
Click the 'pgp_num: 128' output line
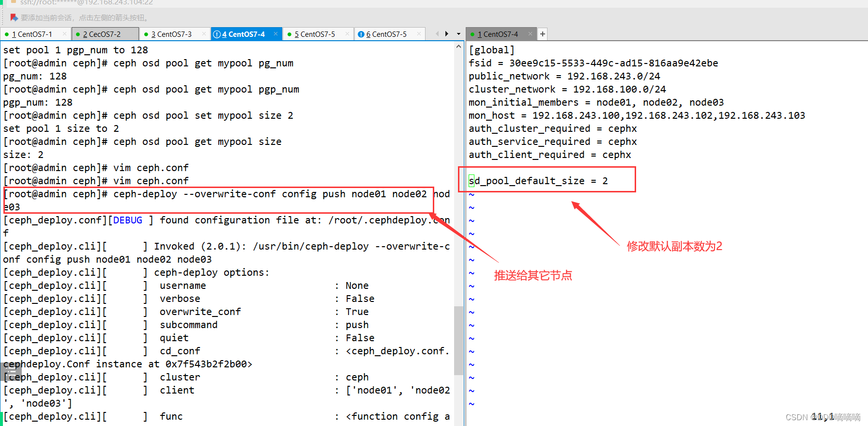pos(38,102)
